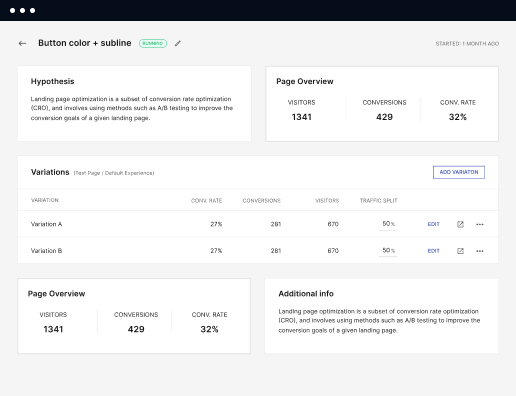516x396 pixels.
Task: Click Variation B conversions value 281
Action: 276,251
